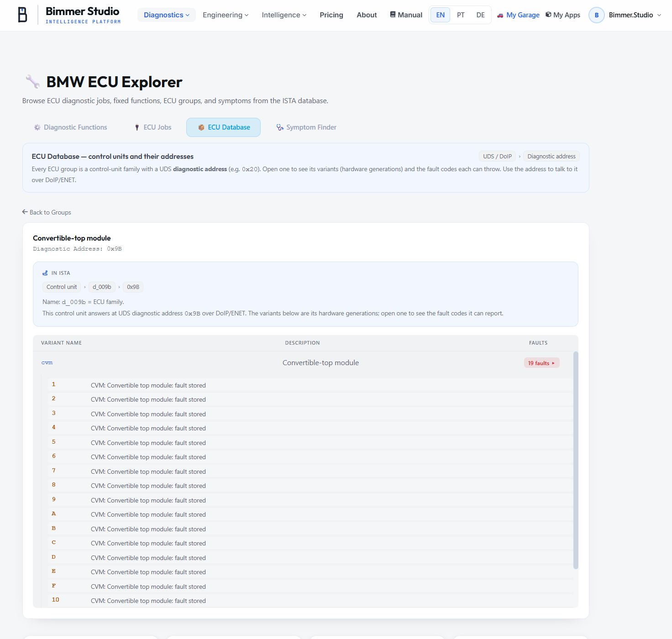This screenshot has height=639, width=672.
Task: Select fault row with code A
Action: pos(310,514)
